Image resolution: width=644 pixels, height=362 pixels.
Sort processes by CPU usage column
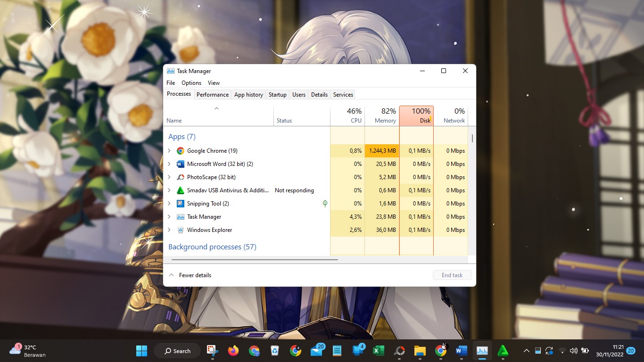pyautogui.click(x=347, y=116)
